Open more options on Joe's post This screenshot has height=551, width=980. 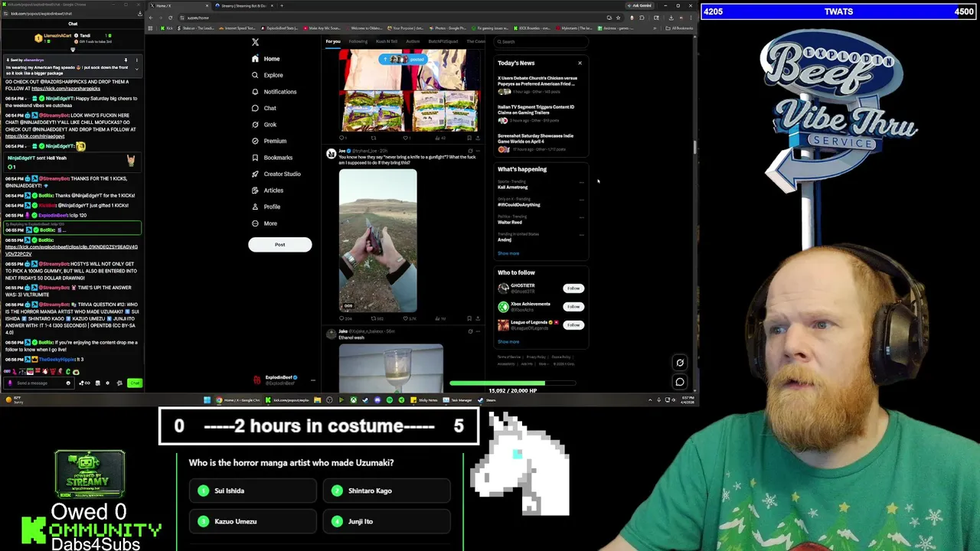click(x=477, y=152)
